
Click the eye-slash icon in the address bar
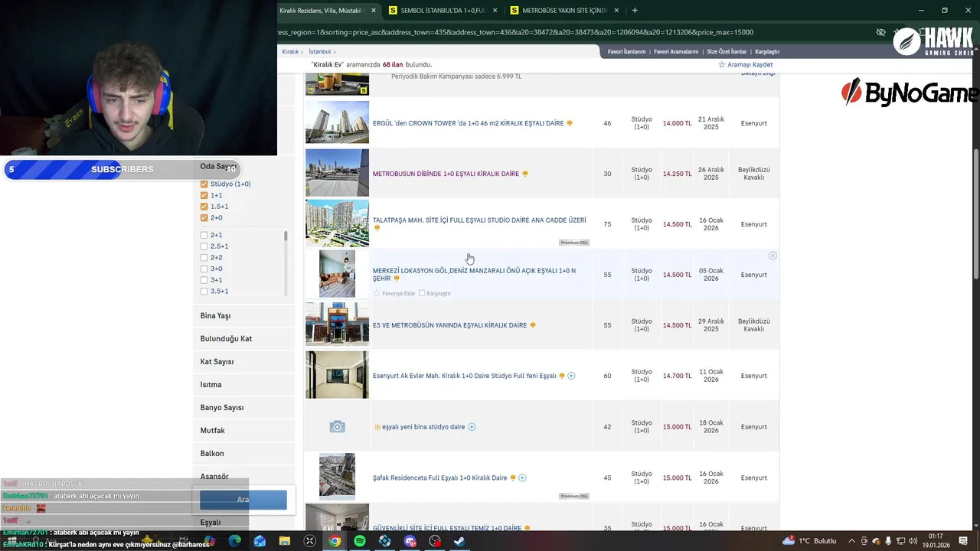880,32
